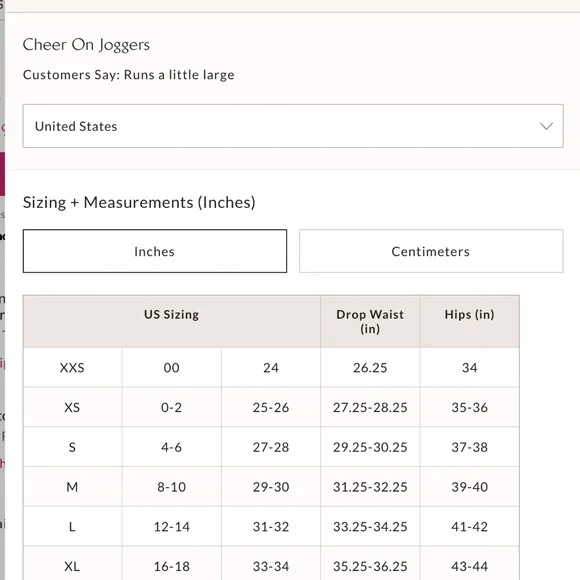Switch to the Inches tab

pyautogui.click(x=155, y=251)
